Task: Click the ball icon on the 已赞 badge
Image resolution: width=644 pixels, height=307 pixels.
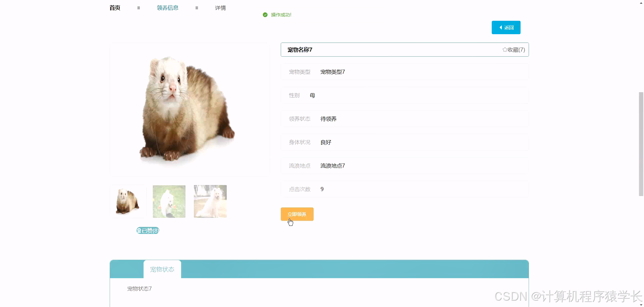Action: (x=139, y=231)
